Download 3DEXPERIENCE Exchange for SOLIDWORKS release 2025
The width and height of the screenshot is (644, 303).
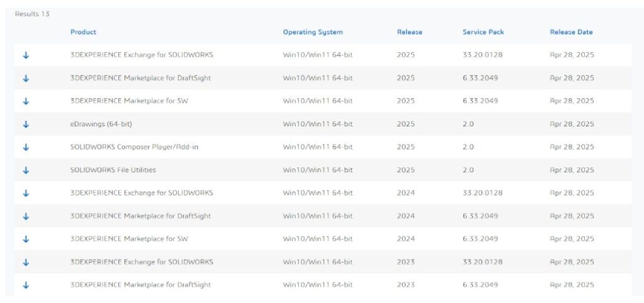(26, 55)
